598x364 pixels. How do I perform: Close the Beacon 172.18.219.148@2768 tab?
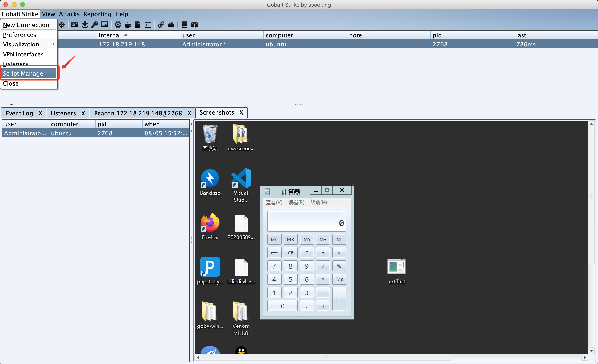[x=189, y=113]
